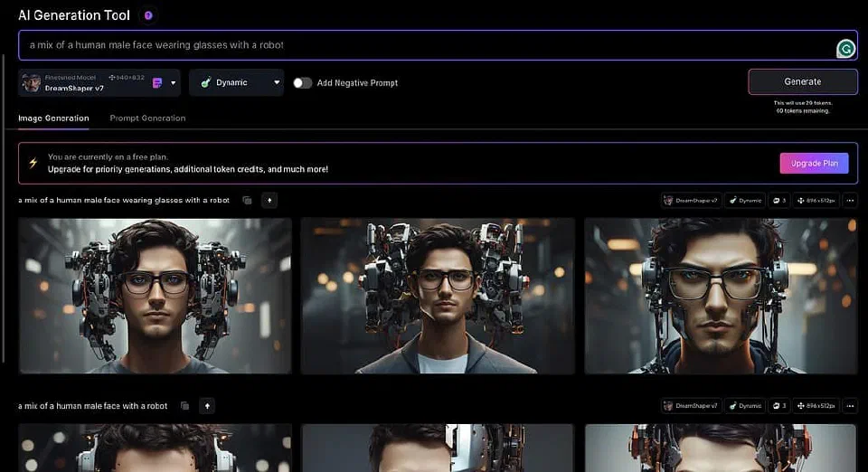Open more options for second generation row
This screenshot has width=868, height=472.
point(850,406)
